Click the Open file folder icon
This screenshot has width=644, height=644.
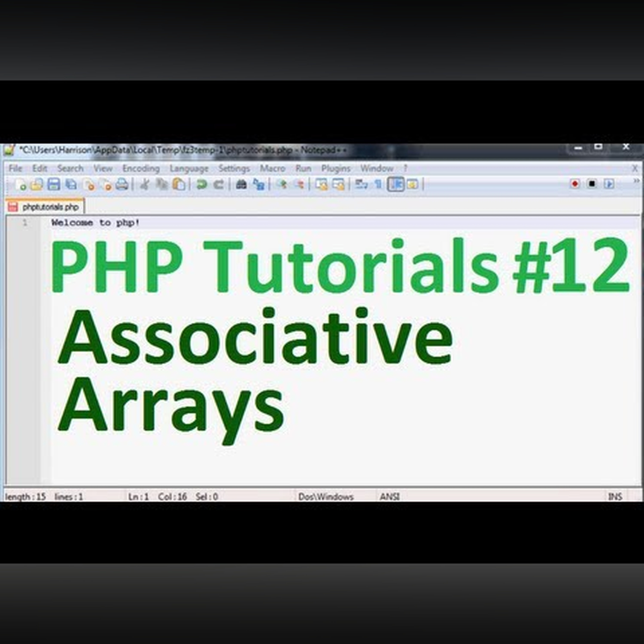pyautogui.click(x=37, y=184)
